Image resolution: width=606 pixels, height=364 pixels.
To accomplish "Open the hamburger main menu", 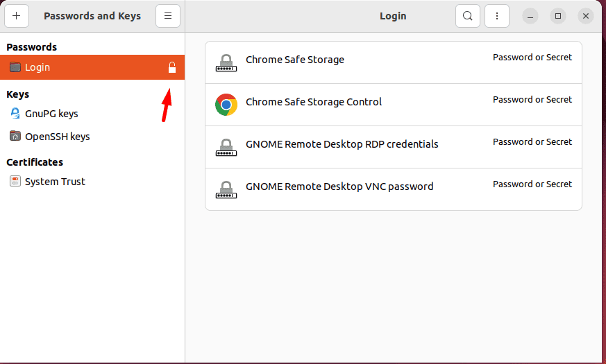I will (168, 16).
